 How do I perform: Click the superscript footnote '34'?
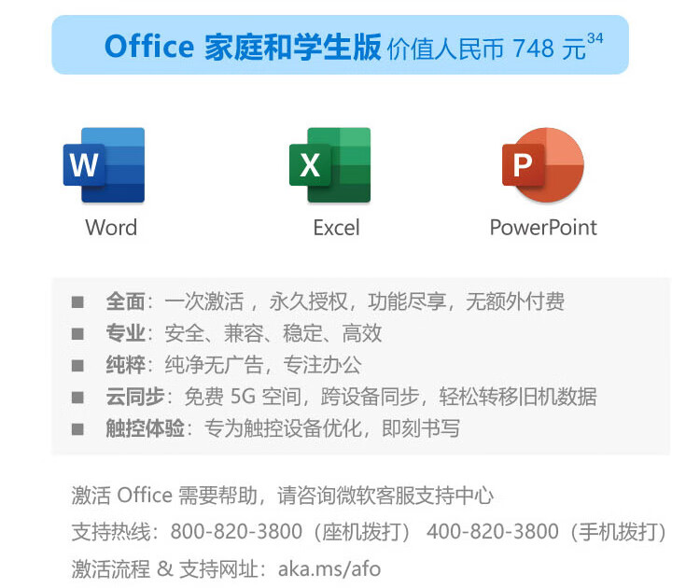coord(595,38)
